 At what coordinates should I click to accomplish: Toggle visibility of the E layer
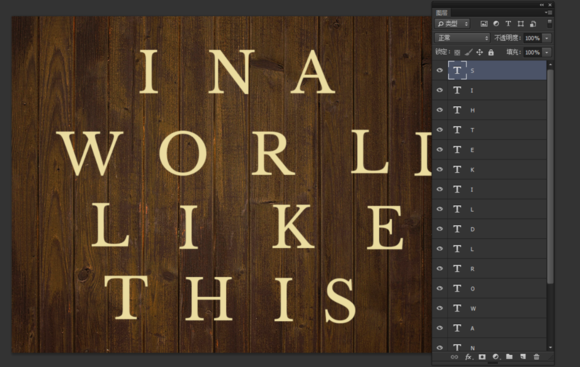coord(439,149)
